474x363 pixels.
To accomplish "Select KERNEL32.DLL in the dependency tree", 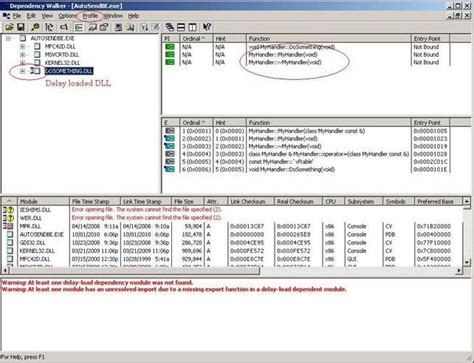I will tap(62, 63).
